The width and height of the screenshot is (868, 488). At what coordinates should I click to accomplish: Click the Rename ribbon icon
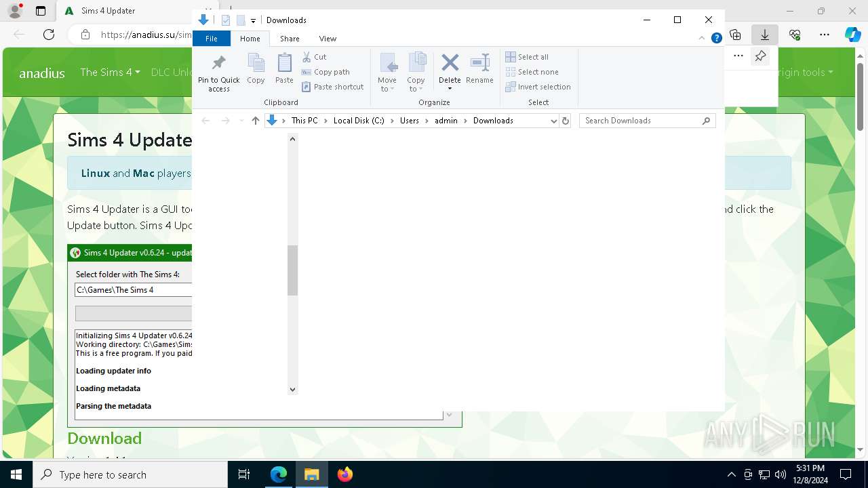479,69
